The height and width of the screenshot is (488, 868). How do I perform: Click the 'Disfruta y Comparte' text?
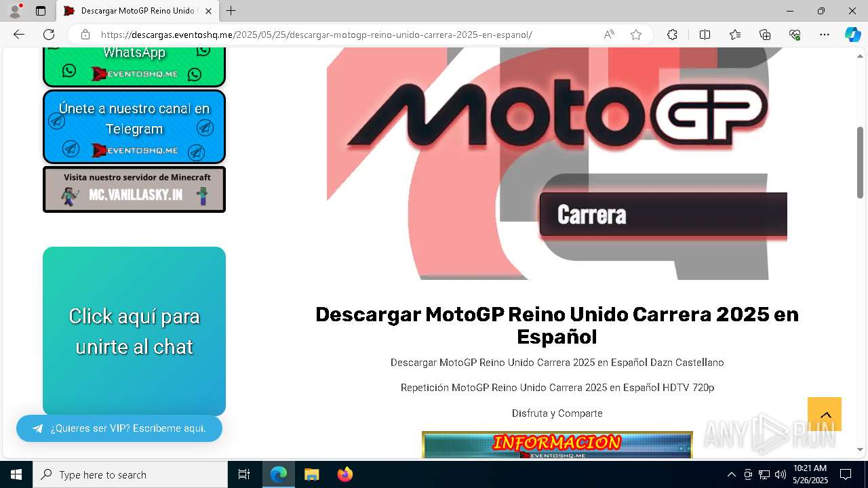tap(557, 413)
